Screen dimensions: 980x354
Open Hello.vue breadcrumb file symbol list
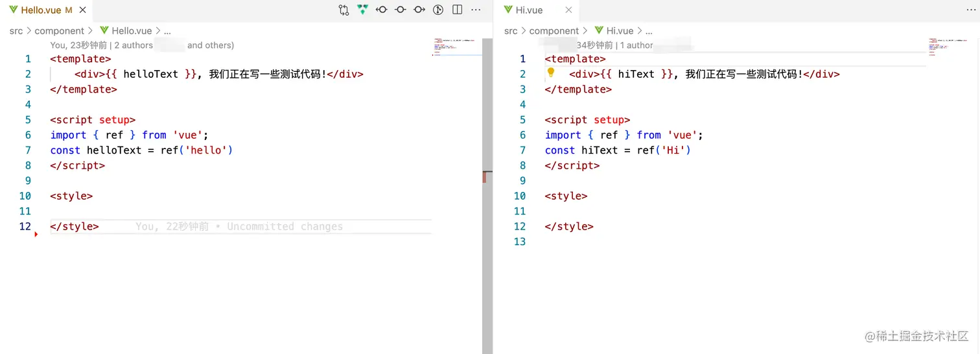tap(132, 30)
